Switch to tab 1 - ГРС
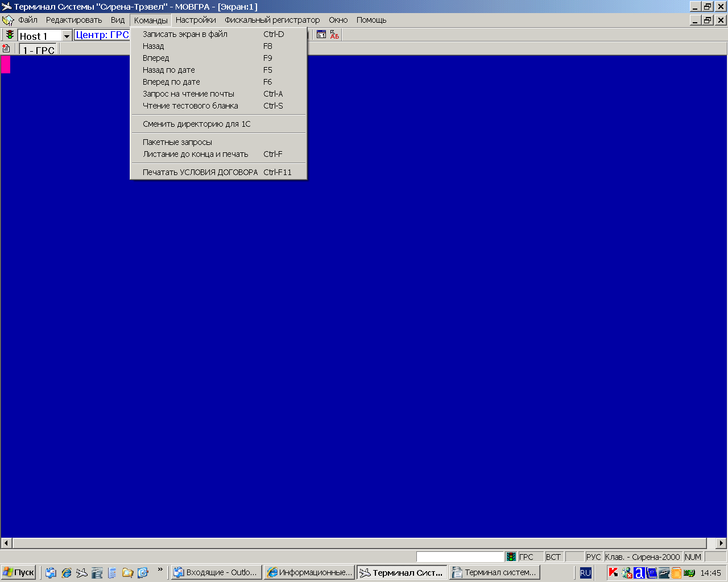The height and width of the screenshot is (582, 728). [39, 50]
